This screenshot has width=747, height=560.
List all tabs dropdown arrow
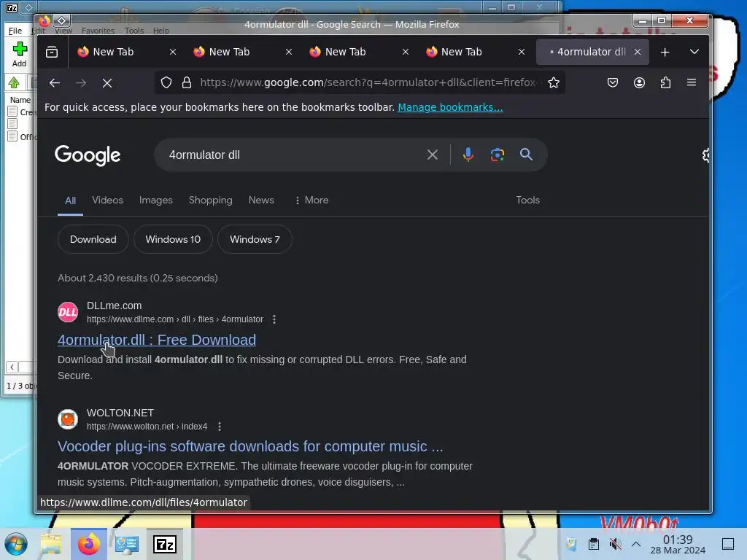[694, 52]
